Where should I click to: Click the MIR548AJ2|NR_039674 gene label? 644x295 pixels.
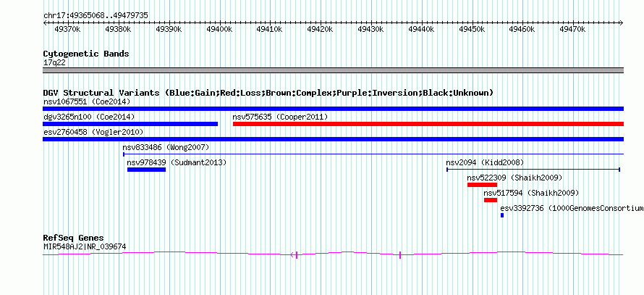[x=85, y=247]
